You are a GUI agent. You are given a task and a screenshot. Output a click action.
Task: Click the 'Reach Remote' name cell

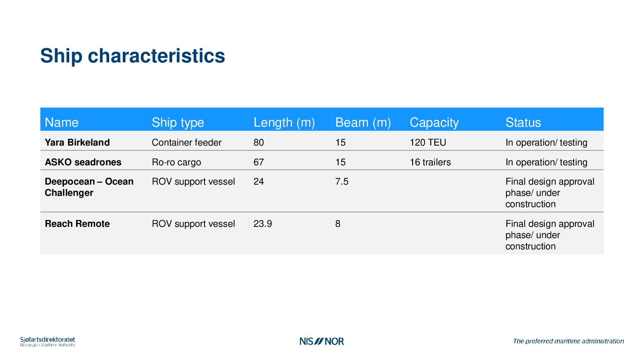click(x=77, y=224)
